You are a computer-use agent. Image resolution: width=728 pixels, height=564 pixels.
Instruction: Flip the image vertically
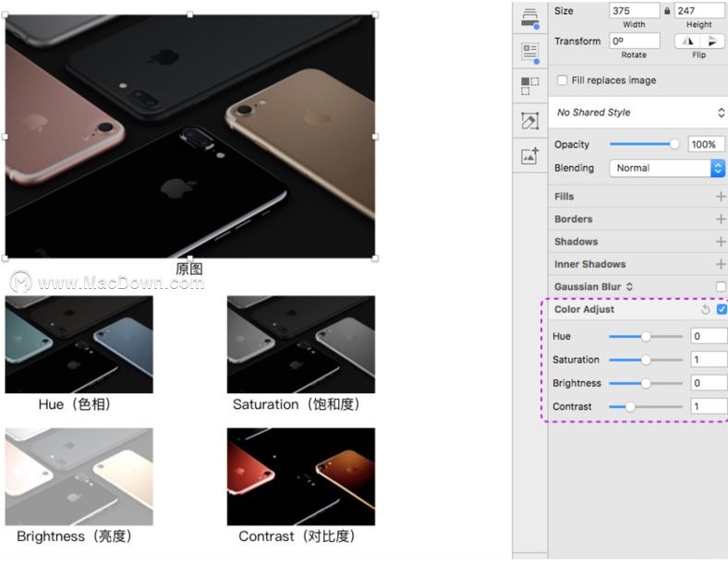pos(711,42)
